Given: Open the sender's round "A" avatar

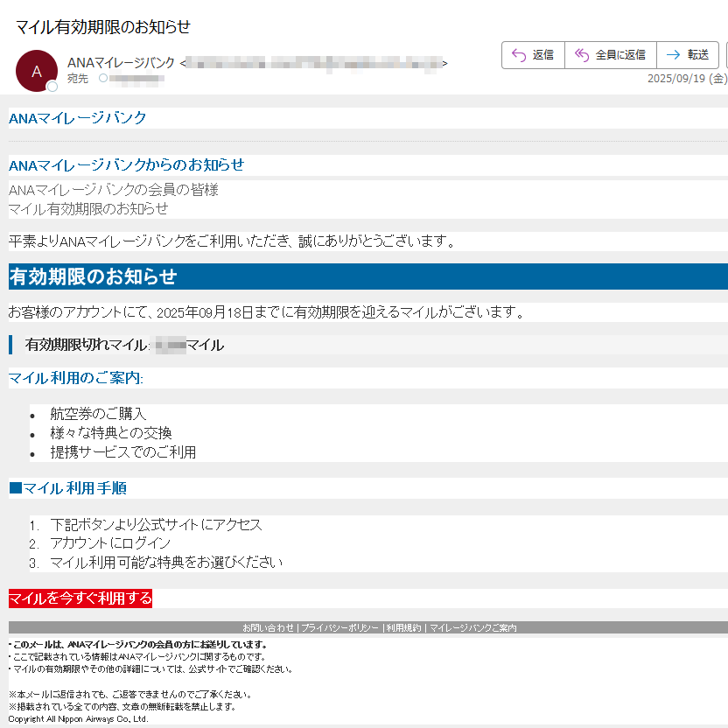Looking at the screenshot, I should click(37, 71).
